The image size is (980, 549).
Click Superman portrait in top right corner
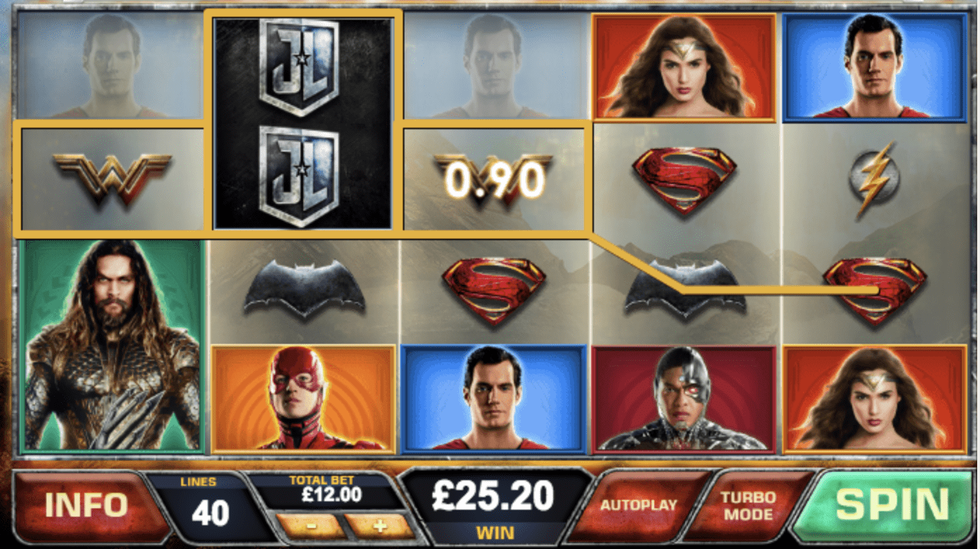875,67
